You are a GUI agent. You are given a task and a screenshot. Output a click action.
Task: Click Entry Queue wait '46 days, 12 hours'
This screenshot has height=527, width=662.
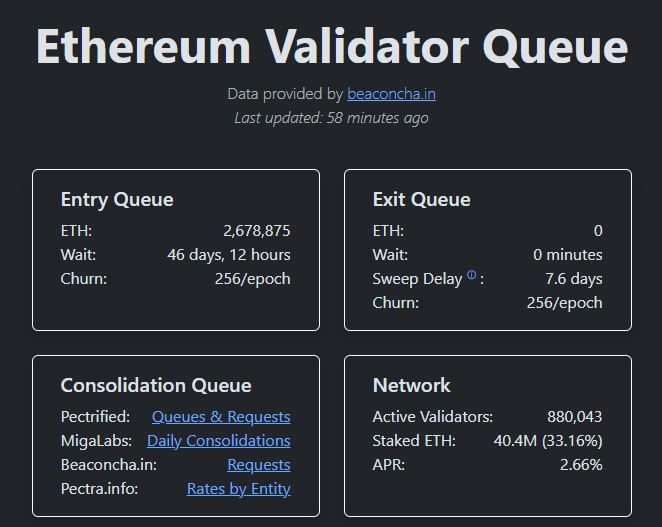[x=229, y=255]
